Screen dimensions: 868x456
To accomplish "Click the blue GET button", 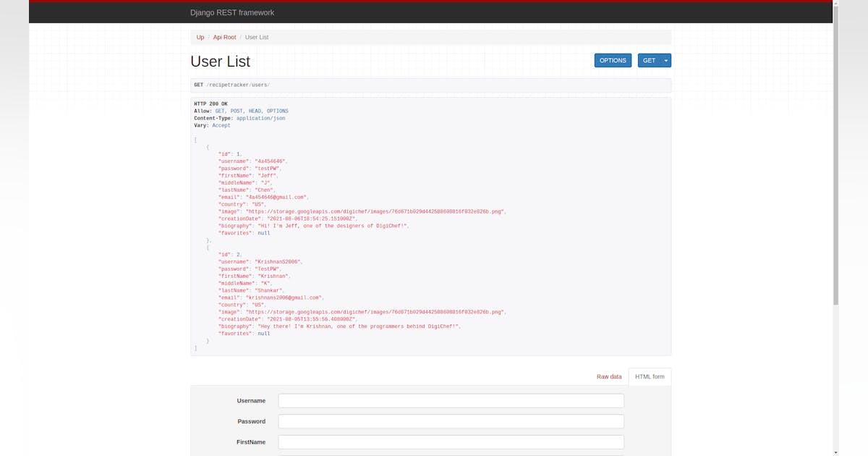I will pyautogui.click(x=649, y=61).
